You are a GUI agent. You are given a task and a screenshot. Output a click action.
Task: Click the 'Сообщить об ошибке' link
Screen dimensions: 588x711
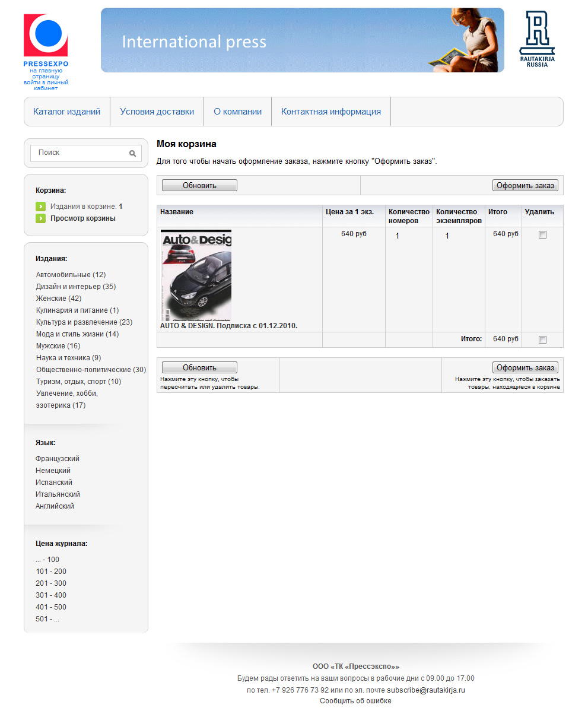tap(355, 701)
